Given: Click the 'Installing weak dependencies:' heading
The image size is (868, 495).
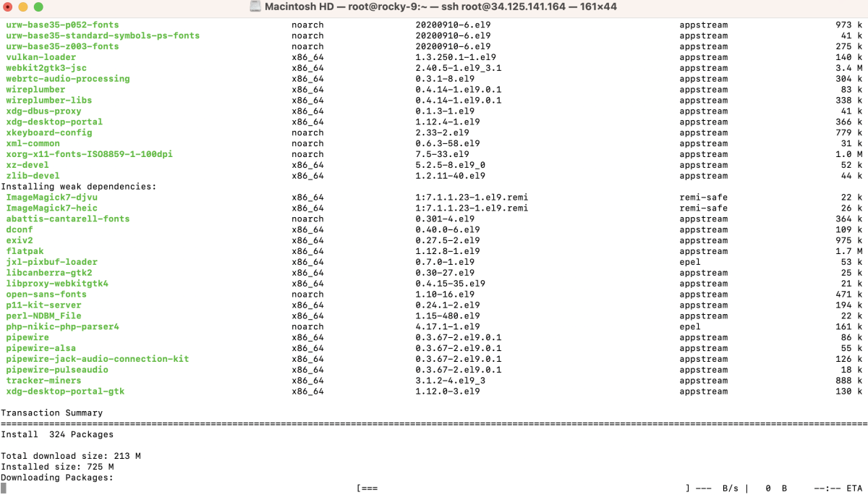Looking at the screenshot, I should point(79,187).
